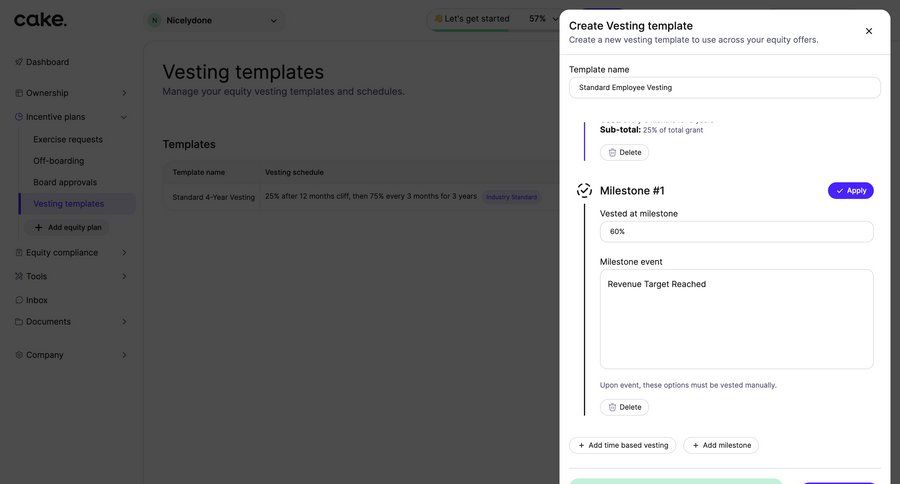Click the Dashboard icon in sidebar
The height and width of the screenshot is (484, 900).
[19, 62]
